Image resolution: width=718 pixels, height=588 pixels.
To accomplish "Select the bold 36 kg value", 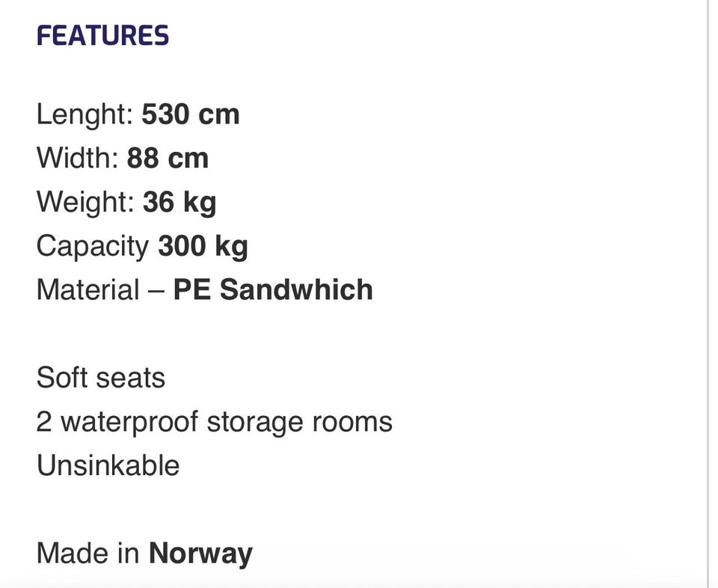I will (179, 202).
